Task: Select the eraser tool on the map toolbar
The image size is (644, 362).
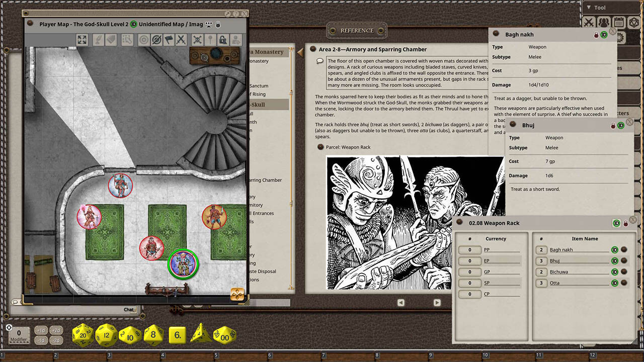Action: [111, 40]
